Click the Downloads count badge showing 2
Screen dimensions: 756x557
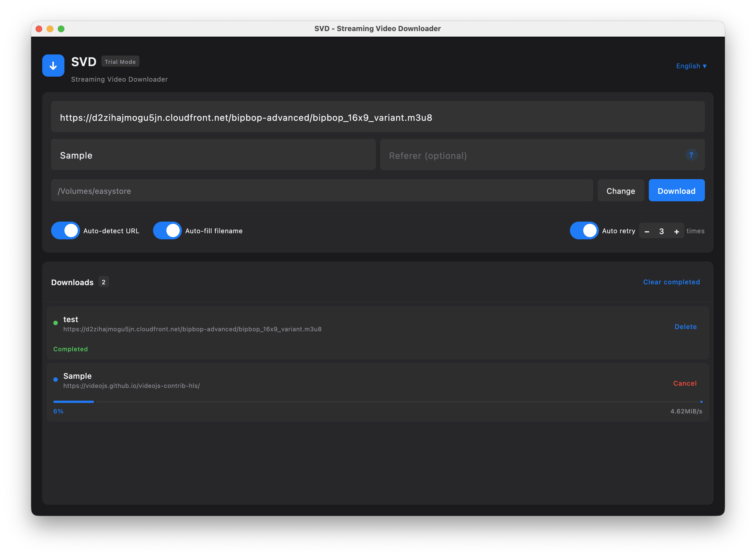pyautogui.click(x=104, y=282)
